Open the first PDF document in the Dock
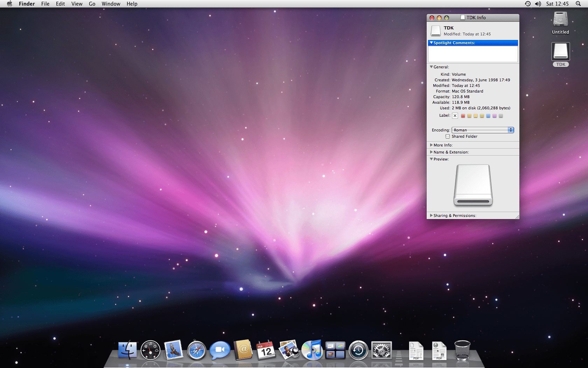The image size is (588, 368). [x=416, y=351]
